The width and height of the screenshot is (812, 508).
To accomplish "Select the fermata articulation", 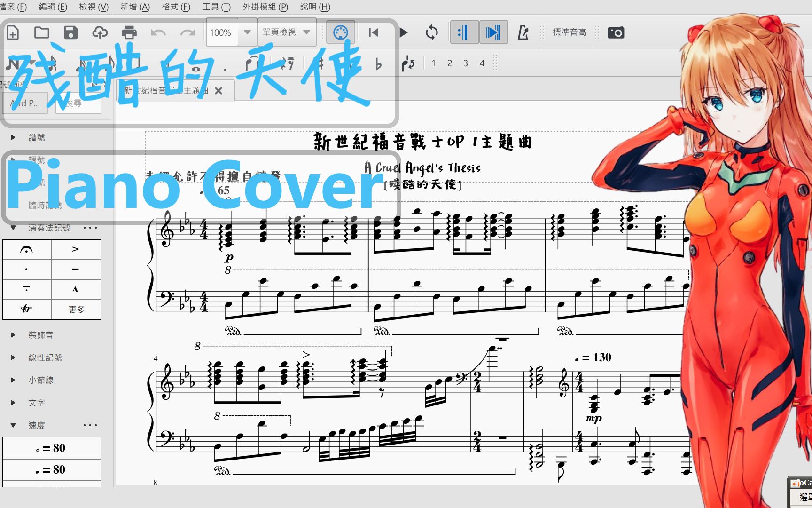I will click(x=27, y=249).
